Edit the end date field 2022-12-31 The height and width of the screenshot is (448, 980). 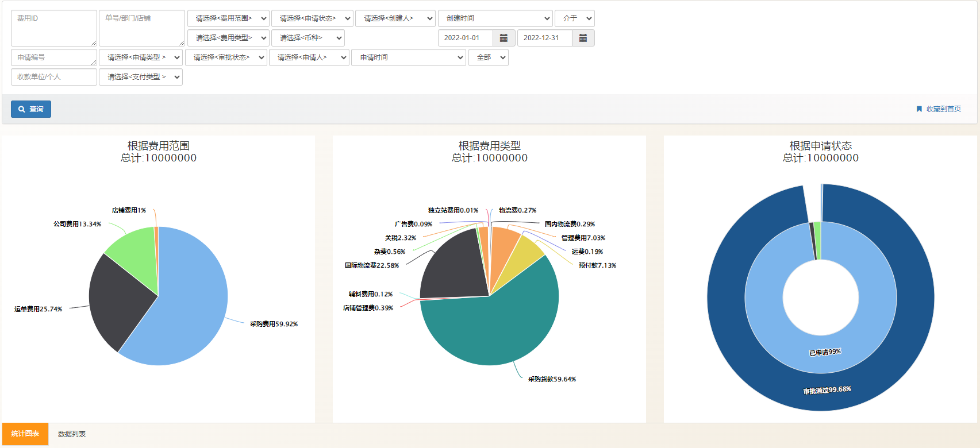click(x=545, y=38)
